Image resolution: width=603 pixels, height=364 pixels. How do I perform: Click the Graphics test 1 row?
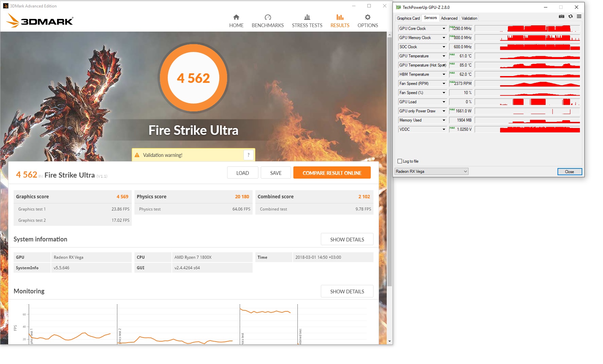pyautogui.click(x=73, y=209)
